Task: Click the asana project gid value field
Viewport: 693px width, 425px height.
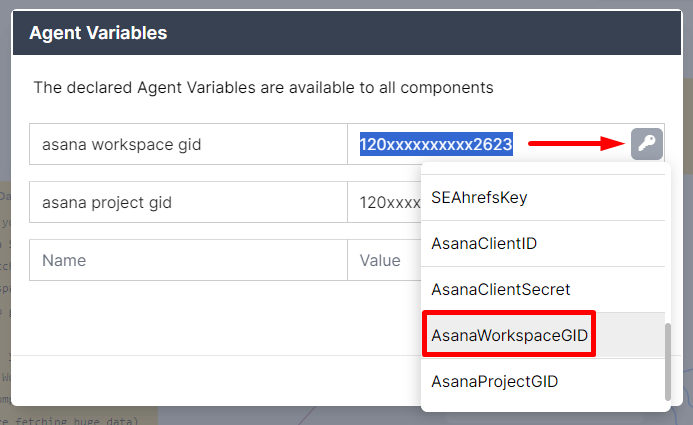Action: click(384, 202)
